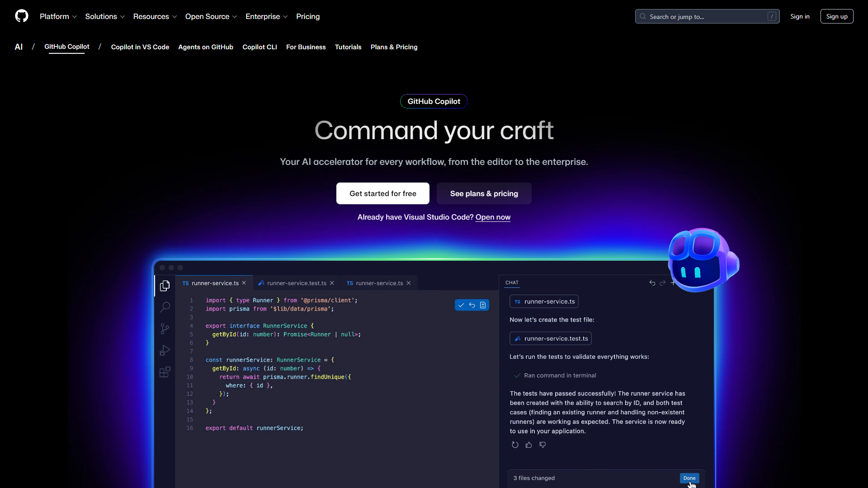The height and width of the screenshot is (488, 868).
Task: Toggle thumbs up on the Copilot response
Action: coord(529,445)
